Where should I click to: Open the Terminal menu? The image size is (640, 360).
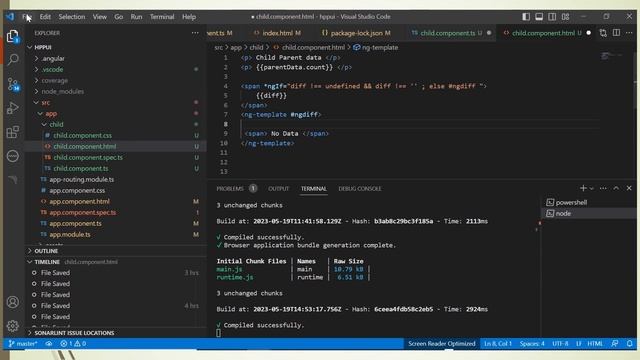(162, 17)
